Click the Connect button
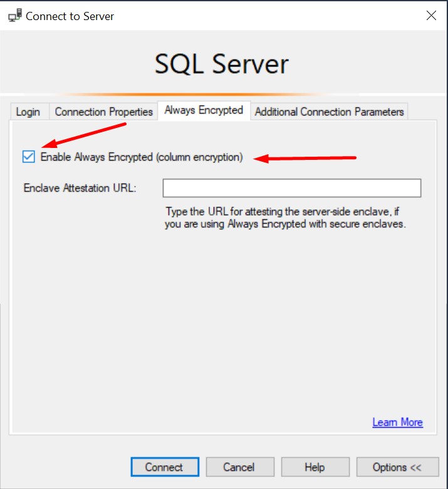The height and width of the screenshot is (489, 448). (x=165, y=467)
